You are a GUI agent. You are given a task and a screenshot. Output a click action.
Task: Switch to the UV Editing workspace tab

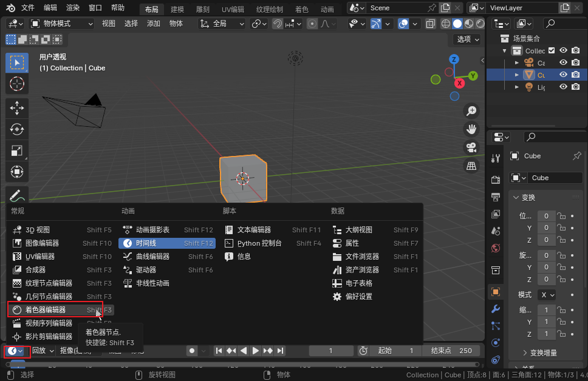pos(233,10)
